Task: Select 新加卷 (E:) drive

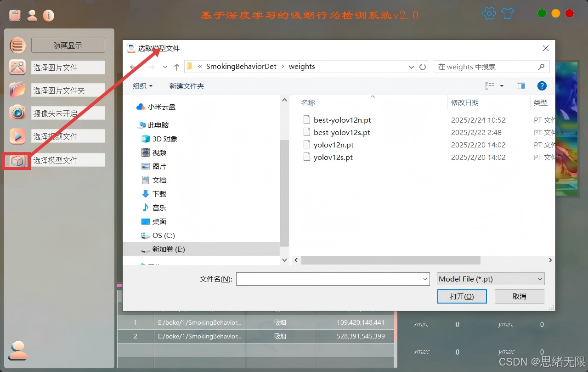Action: pyautogui.click(x=201, y=249)
